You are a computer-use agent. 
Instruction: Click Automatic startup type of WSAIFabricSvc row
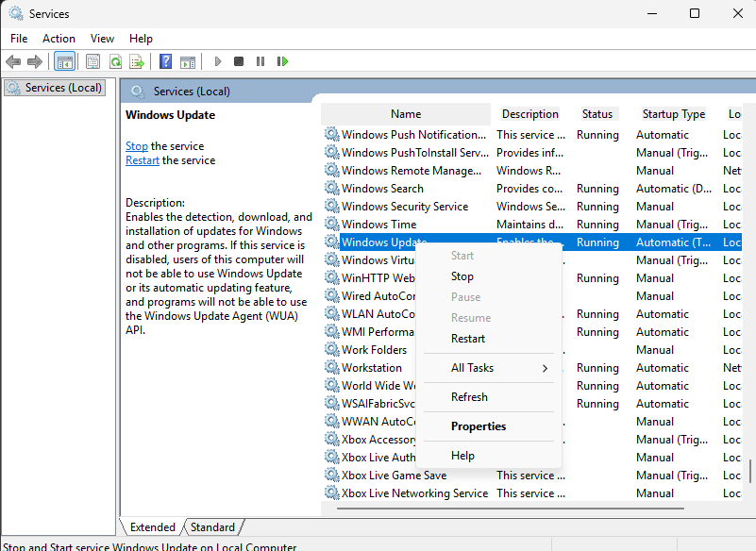point(662,404)
